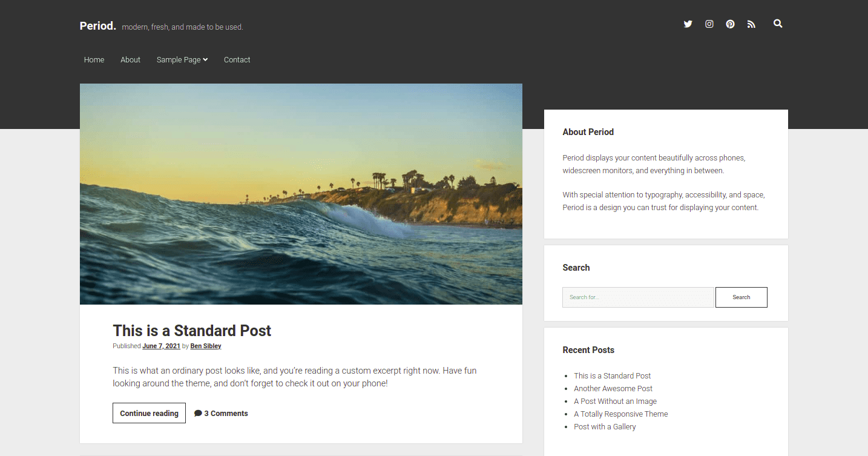Open recent post 'Post with a Gallery'

click(605, 426)
